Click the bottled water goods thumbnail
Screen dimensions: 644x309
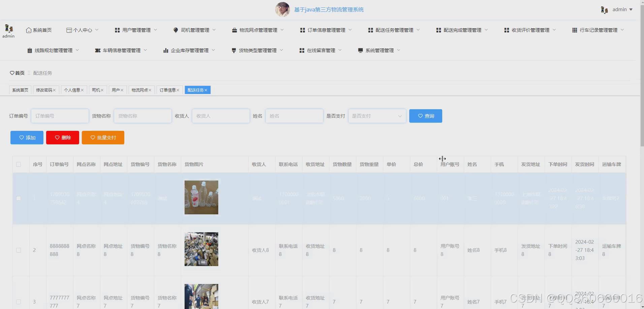(201, 197)
